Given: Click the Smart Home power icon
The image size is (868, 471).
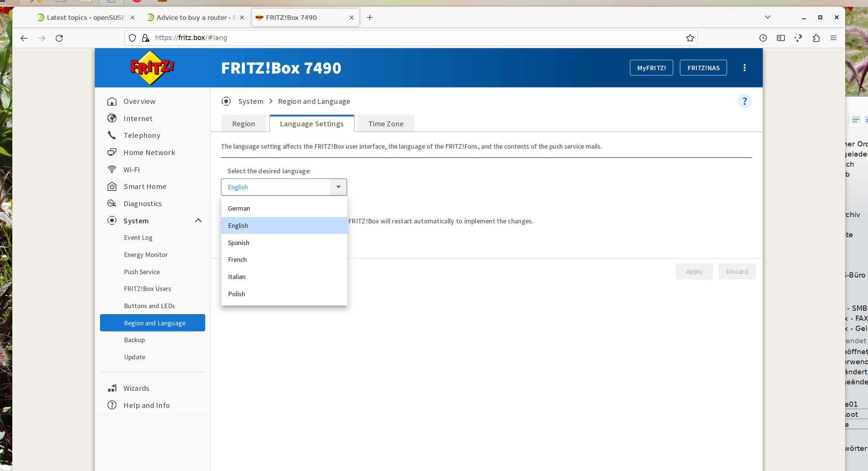Looking at the screenshot, I should pyautogui.click(x=112, y=186).
